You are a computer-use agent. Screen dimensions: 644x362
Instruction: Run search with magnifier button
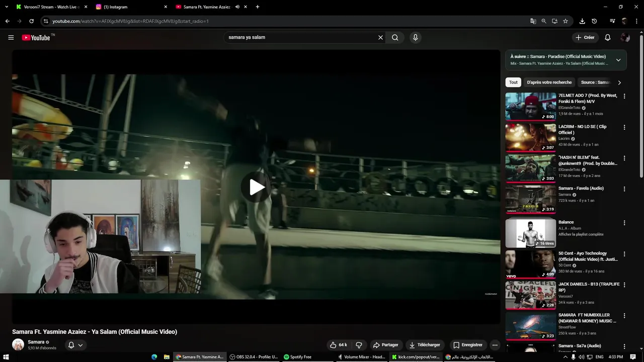click(x=395, y=37)
